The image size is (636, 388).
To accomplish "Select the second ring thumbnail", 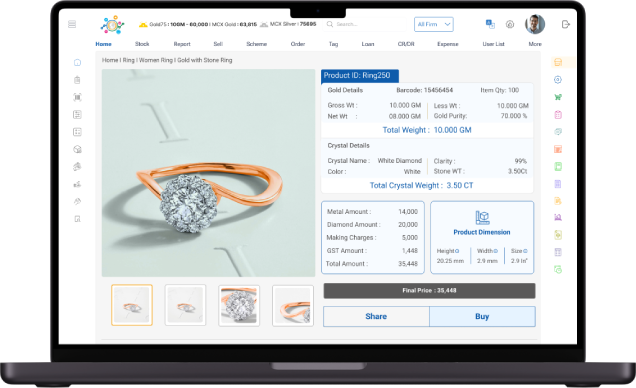I will pyautogui.click(x=185, y=305).
